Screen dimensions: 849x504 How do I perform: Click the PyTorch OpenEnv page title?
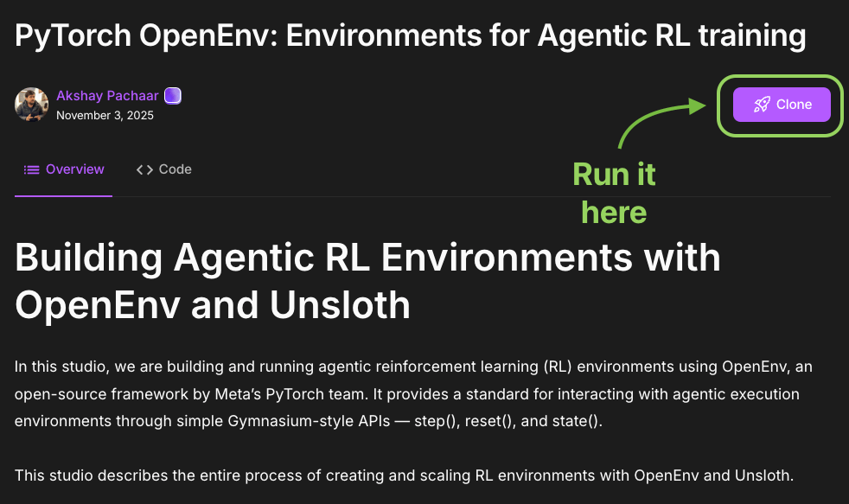pyautogui.click(x=410, y=35)
